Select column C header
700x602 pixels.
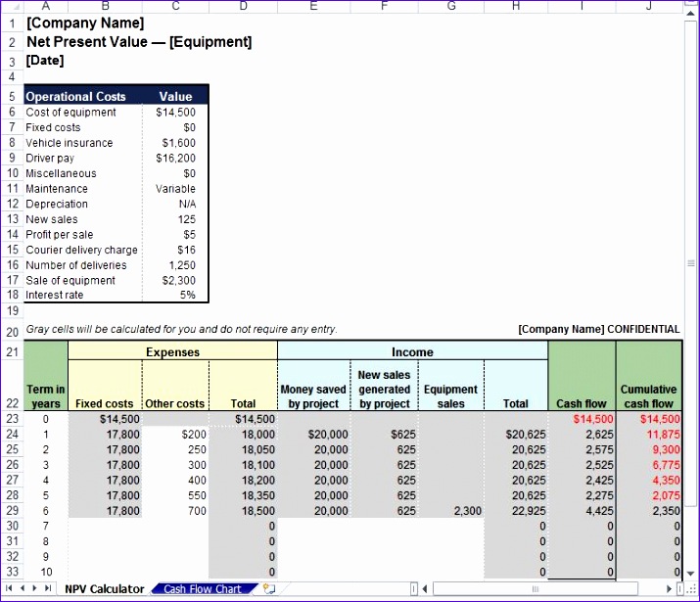click(175, 6)
